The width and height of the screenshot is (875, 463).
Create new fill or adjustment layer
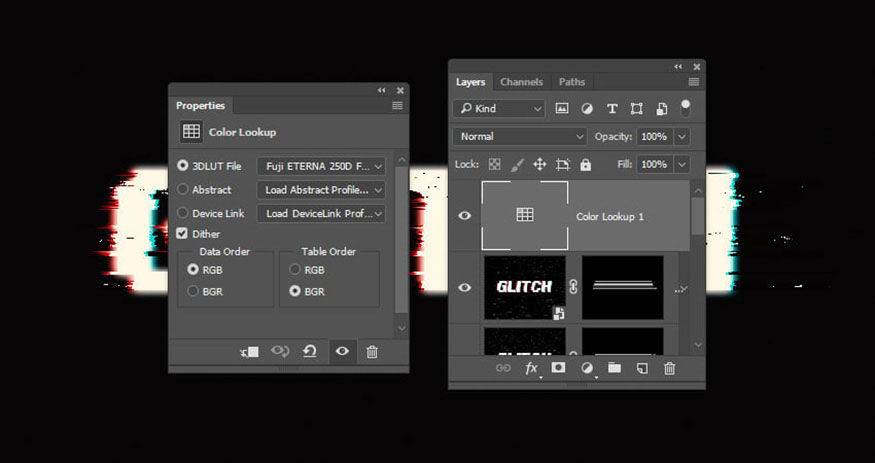586,368
